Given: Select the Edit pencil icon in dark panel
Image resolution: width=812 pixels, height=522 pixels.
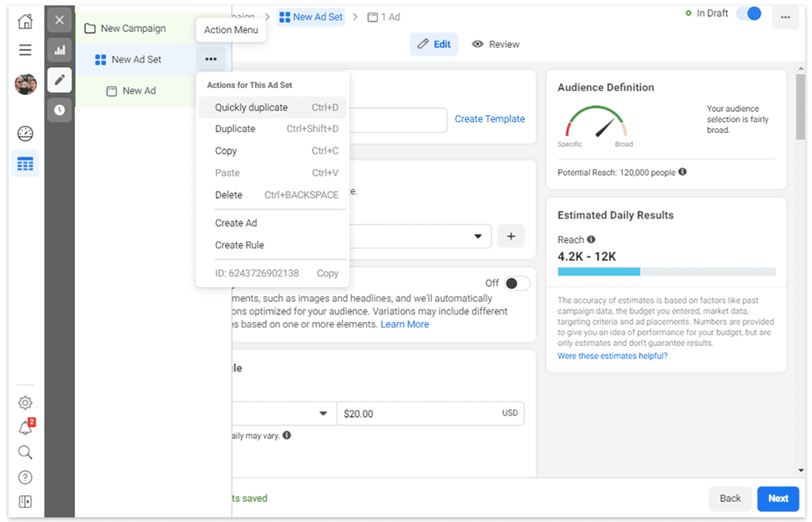Looking at the screenshot, I should point(59,80).
